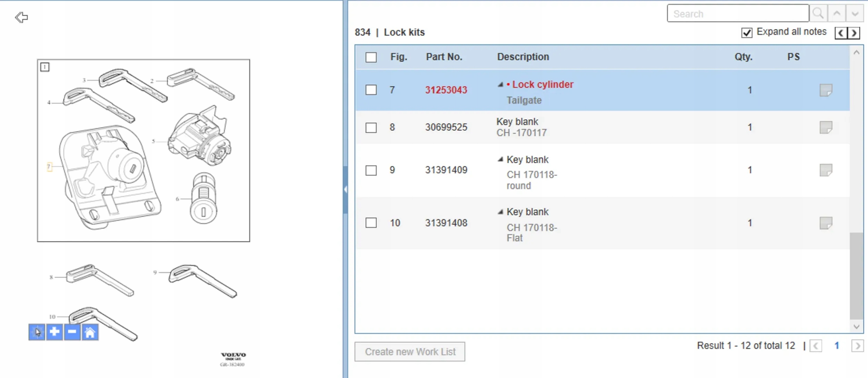Uncheck Expand all notes checkbox
The image size is (868, 378).
(746, 33)
